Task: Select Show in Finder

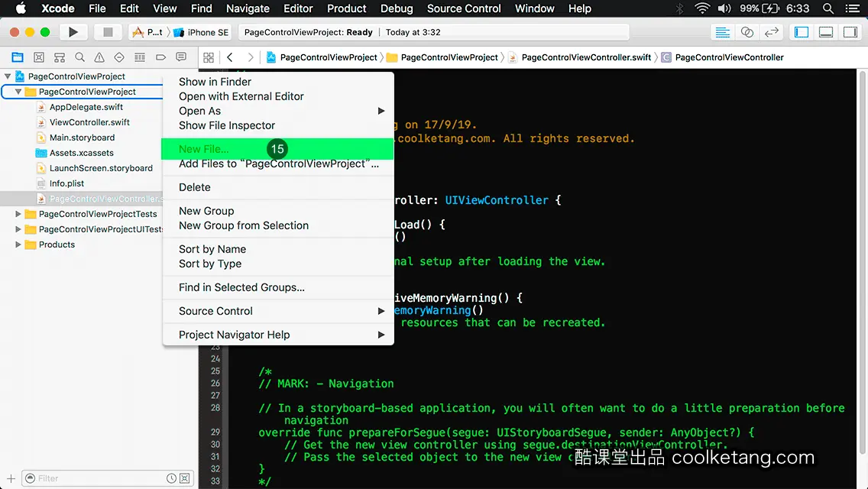Action: coord(278,82)
